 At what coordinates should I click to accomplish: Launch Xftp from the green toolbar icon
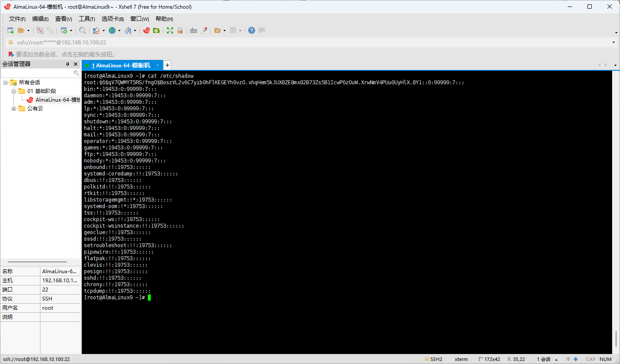[x=156, y=30]
